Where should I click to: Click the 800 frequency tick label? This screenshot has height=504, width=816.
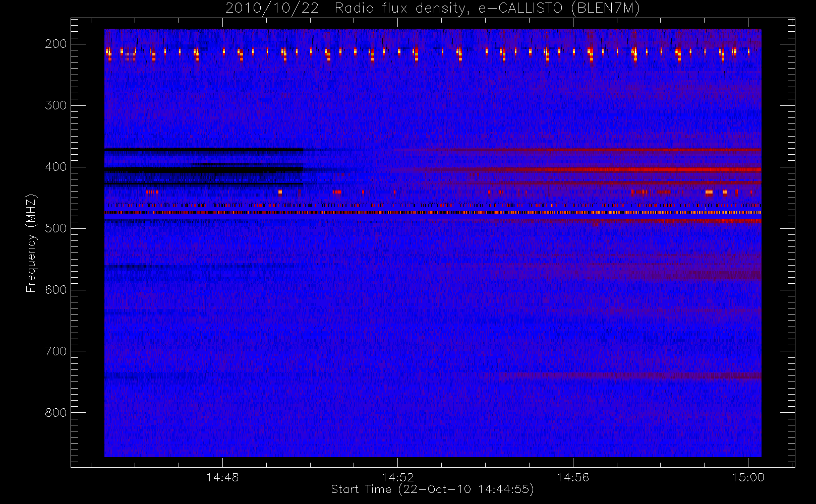(x=56, y=413)
